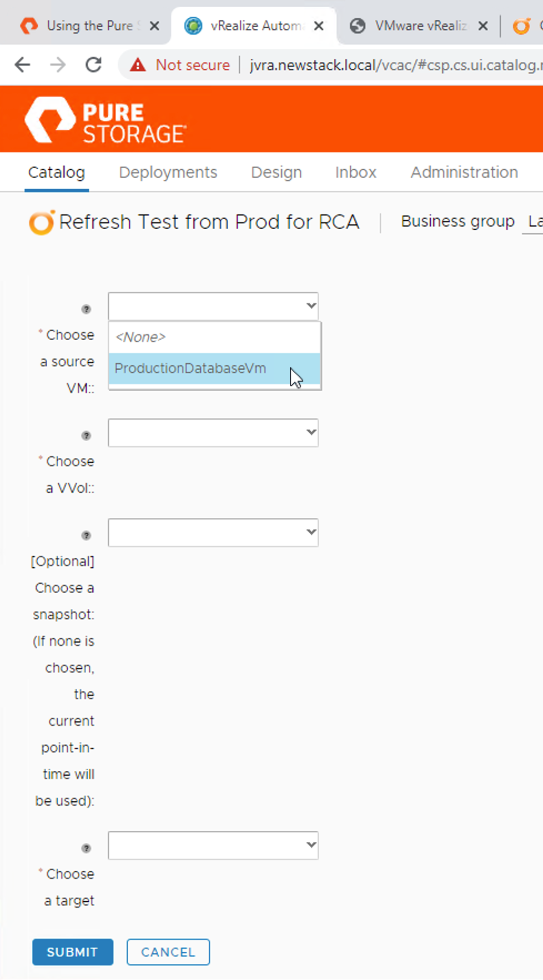Expand the Choose a VVol dropdown

coord(213,433)
